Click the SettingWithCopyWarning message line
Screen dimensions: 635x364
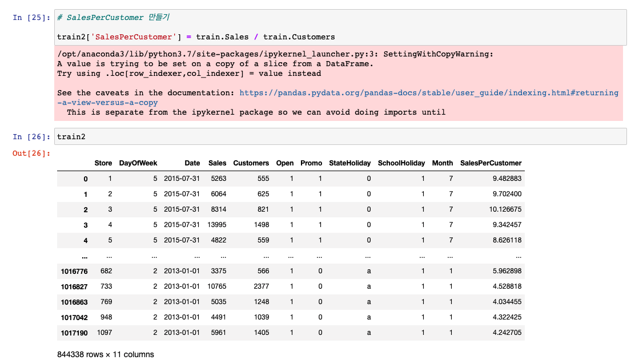pos(275,54)
